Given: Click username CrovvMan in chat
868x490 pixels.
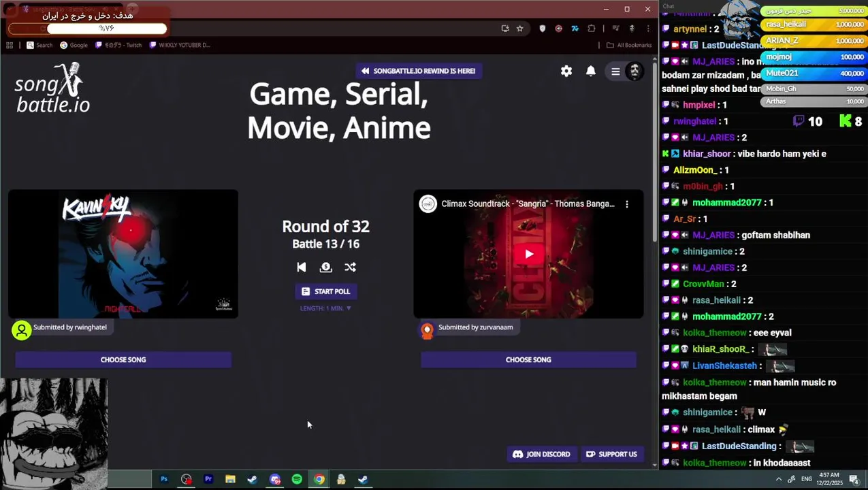Looking at the screenshot, I should (703, 284).
